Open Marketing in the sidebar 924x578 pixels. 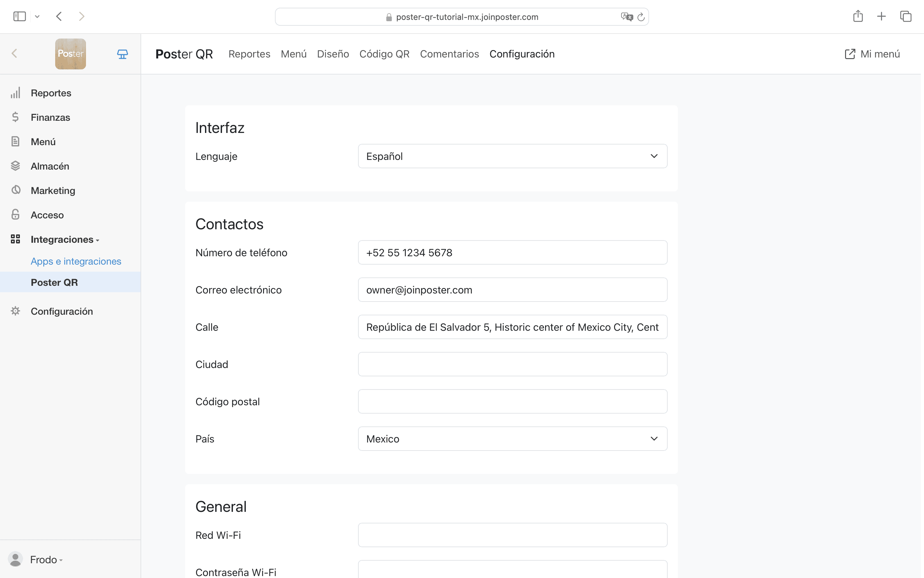point(53,191)
